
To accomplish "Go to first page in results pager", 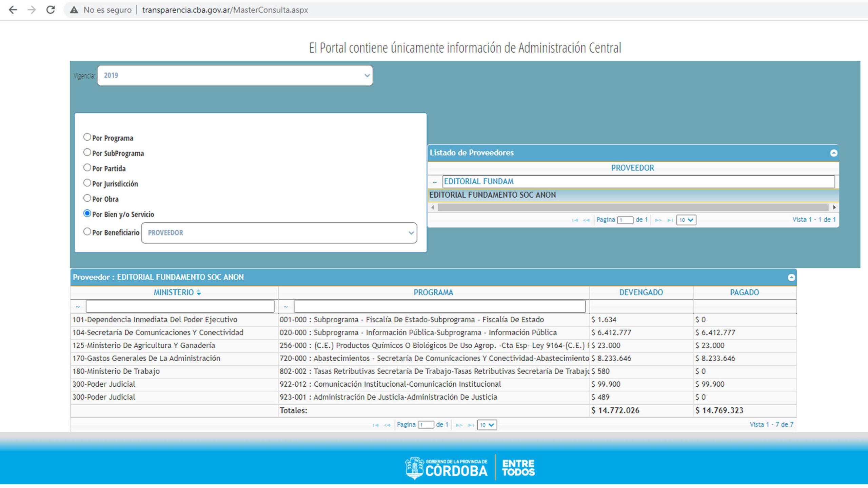I will (x=375, y=425).
